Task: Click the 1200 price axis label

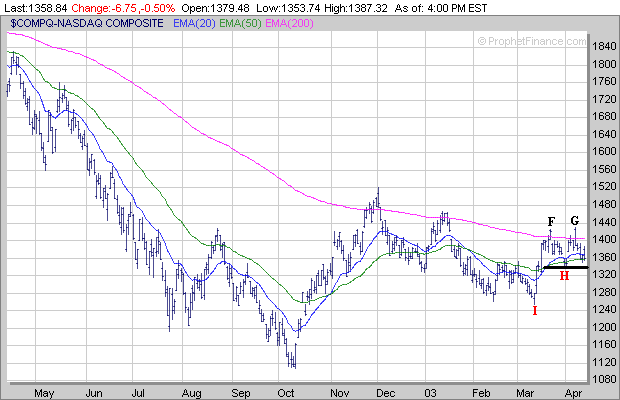Action: click(x=604, y=327)
